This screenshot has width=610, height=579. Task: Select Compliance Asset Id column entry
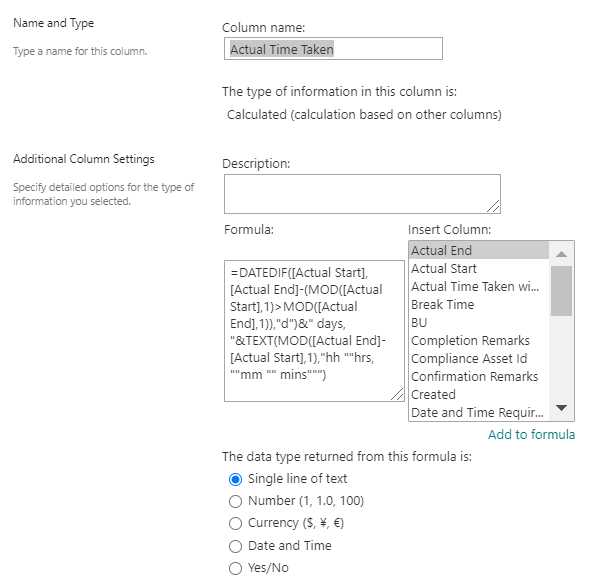click(479, 358)
